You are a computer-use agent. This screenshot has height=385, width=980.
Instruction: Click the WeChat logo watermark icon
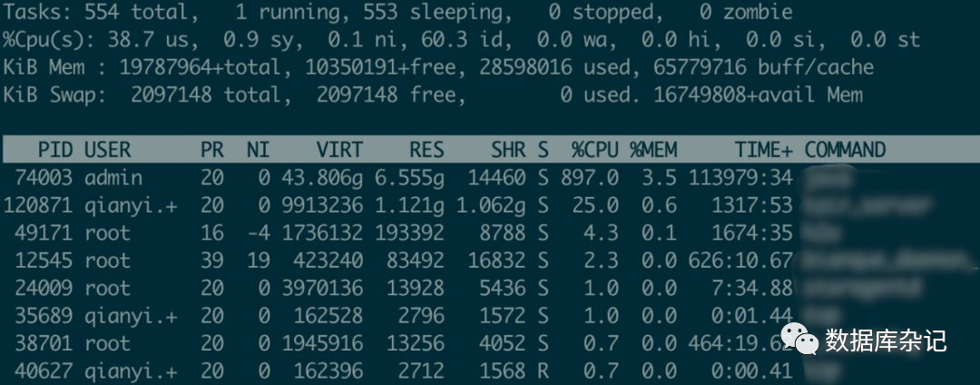(799, 339)
